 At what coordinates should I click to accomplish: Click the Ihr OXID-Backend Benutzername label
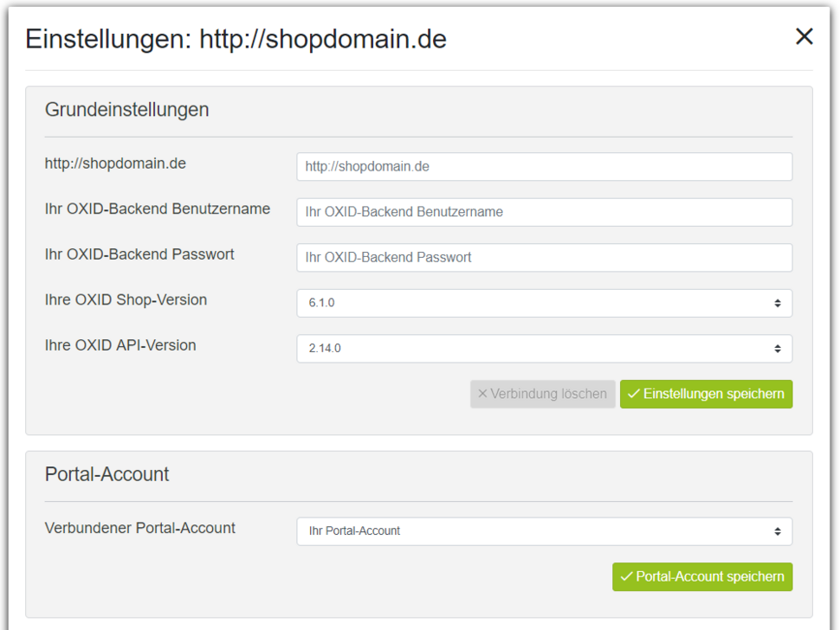(158, 209)
